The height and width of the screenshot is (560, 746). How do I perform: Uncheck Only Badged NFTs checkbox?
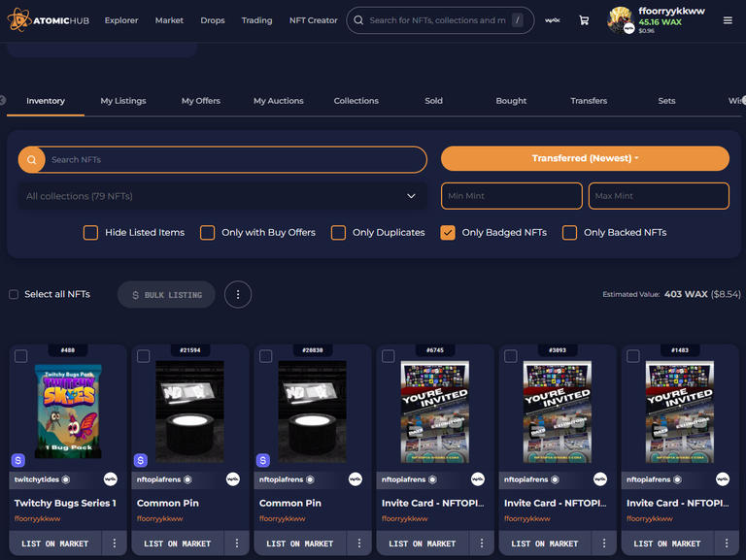(448, 233)
